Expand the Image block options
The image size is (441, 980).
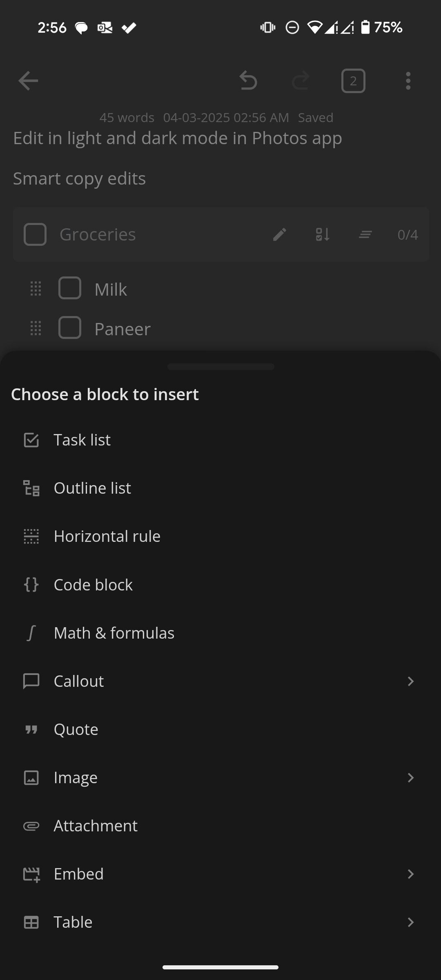coord(411,777)
